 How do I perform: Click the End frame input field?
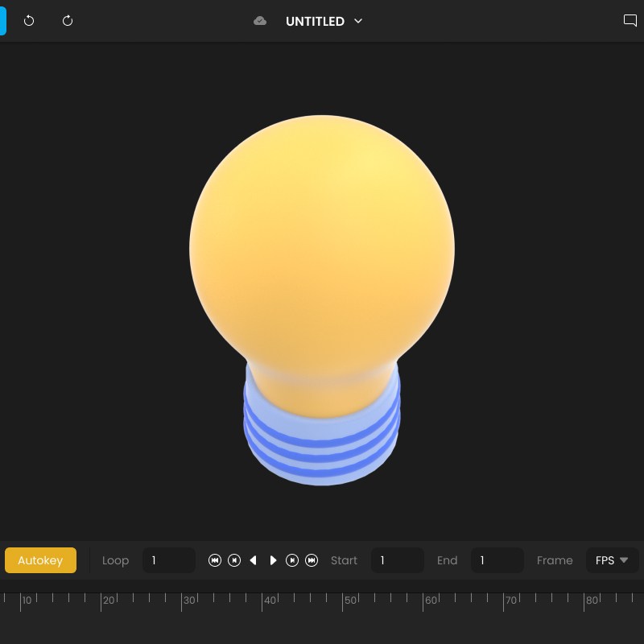(x=497, y=560)
